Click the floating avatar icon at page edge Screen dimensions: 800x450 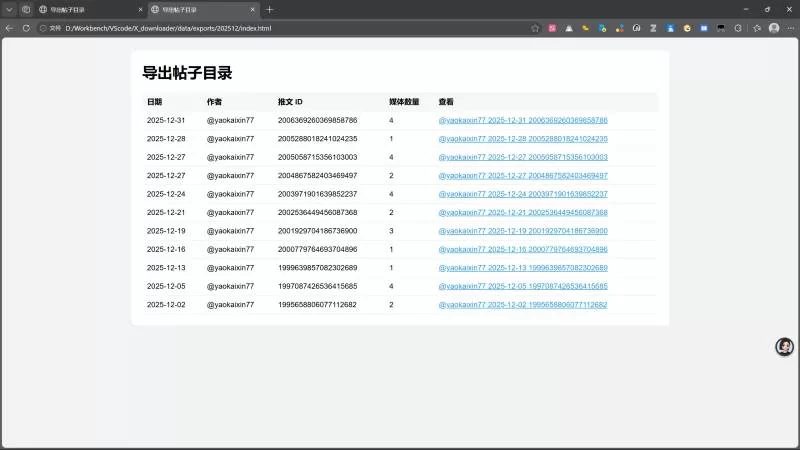[784, 347]
